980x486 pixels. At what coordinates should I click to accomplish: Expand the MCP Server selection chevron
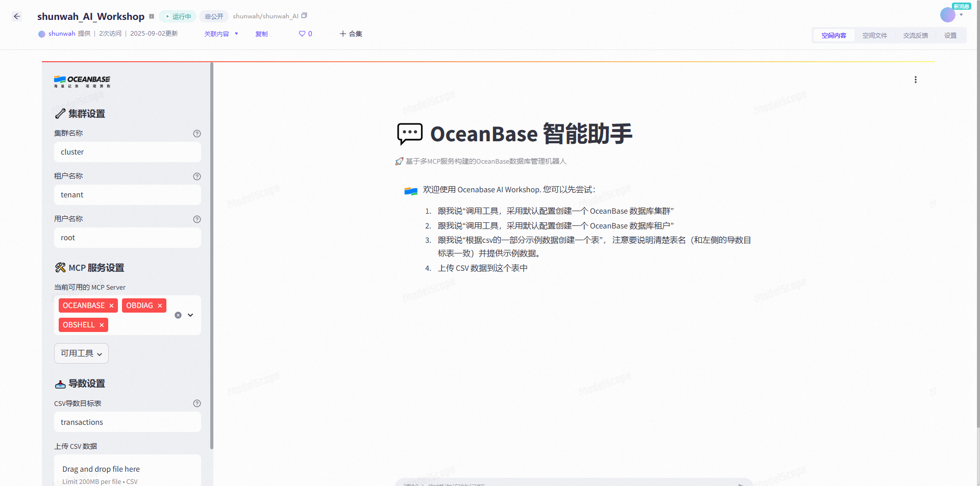[190, 315]
